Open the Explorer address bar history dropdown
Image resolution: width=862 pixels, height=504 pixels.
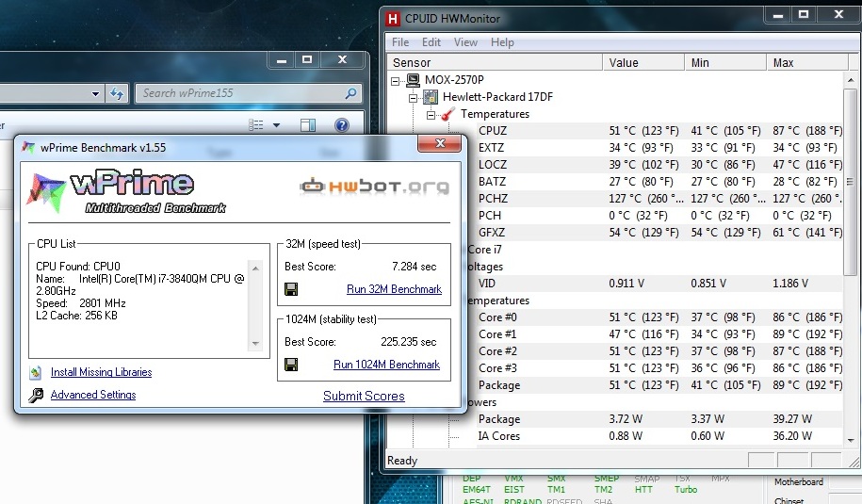point(96,94)
